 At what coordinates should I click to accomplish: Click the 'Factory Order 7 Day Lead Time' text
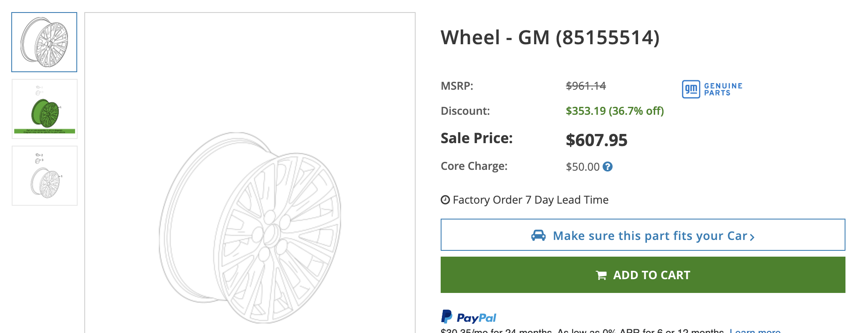[x=530, y=200]
